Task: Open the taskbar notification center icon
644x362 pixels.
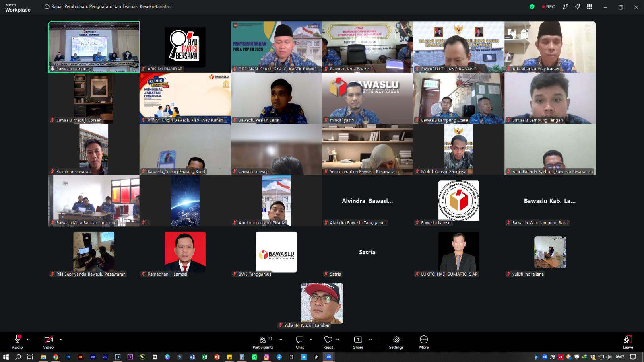Action: 633,357
